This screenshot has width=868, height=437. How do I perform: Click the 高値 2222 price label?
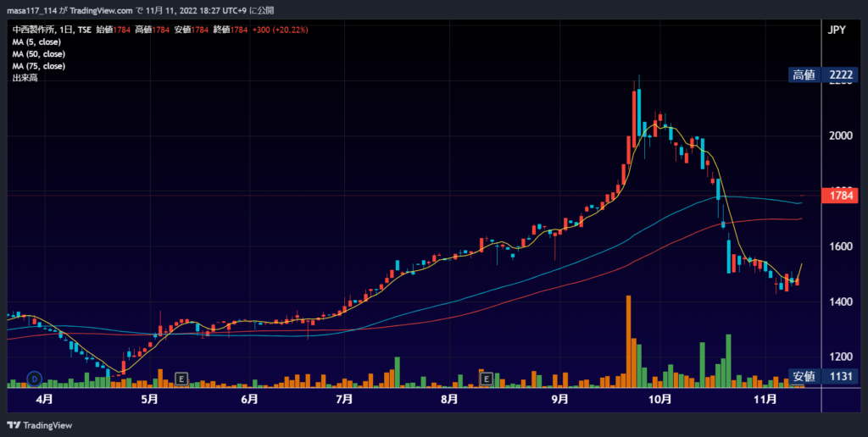tap(824, 75)
